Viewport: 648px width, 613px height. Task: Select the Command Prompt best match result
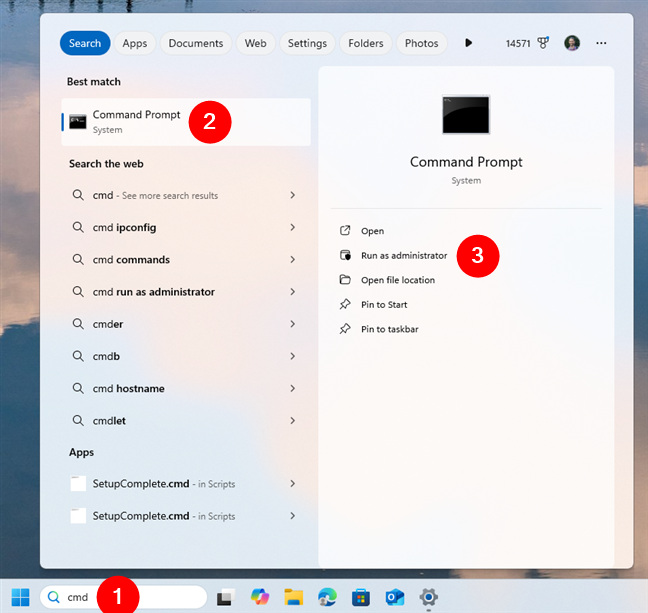point(186,122)
